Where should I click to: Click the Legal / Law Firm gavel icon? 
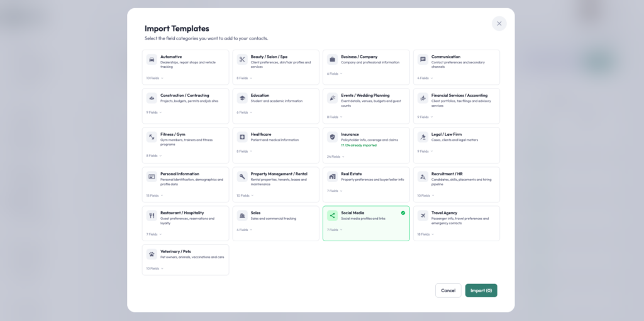click(x=423, y=137)
